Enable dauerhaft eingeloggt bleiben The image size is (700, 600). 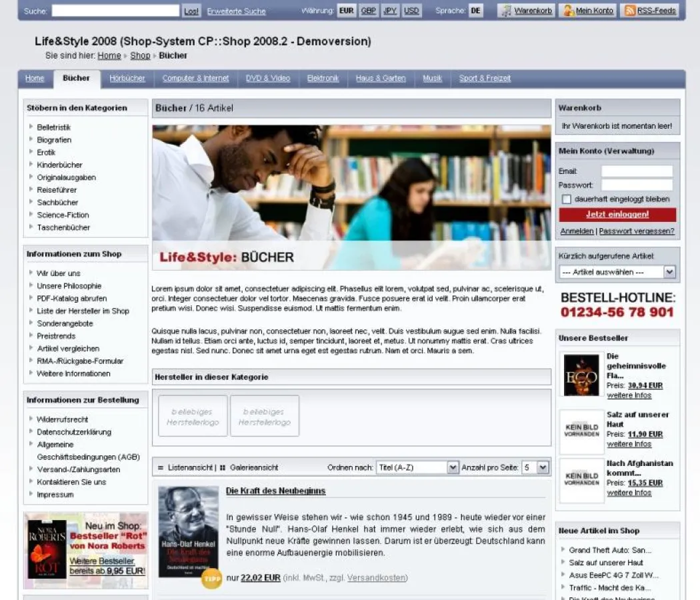(567, 199)
